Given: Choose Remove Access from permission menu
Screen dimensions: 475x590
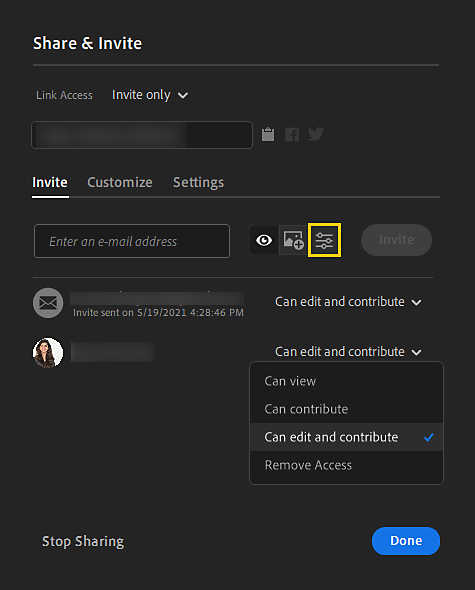Looking at the screenshot, I should 346,465.
